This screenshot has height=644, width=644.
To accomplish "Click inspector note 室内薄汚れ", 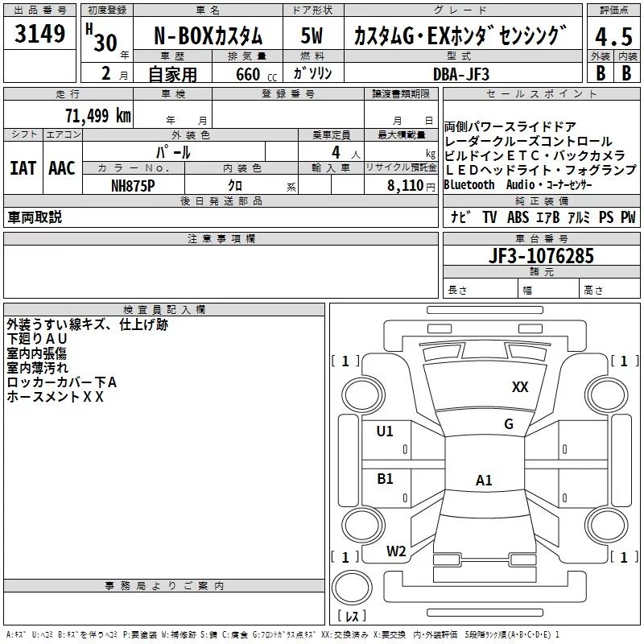I will [x=37, y=368].
